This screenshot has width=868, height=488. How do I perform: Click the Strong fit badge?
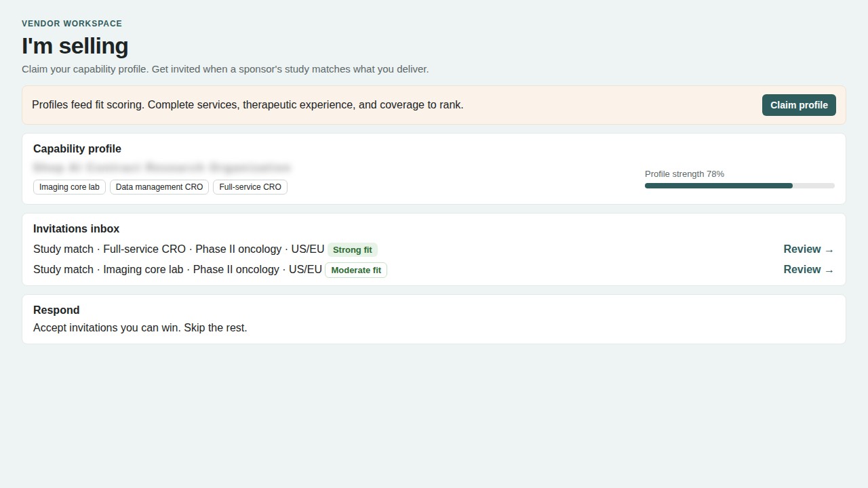pyautogui.click(x=353, y=250)
